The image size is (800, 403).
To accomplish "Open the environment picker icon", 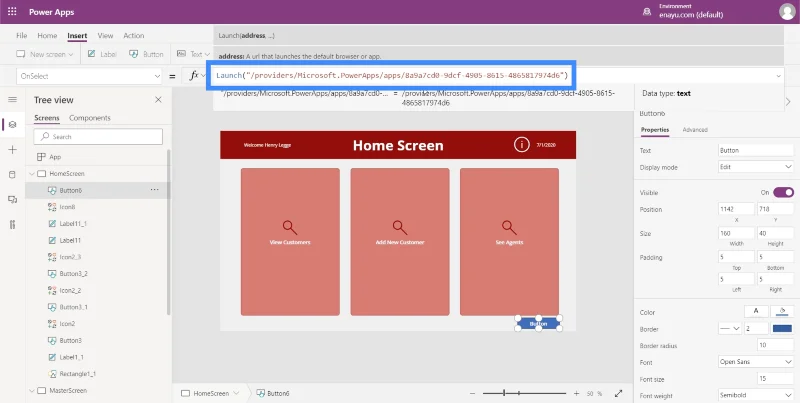I will tap(647, 12).
